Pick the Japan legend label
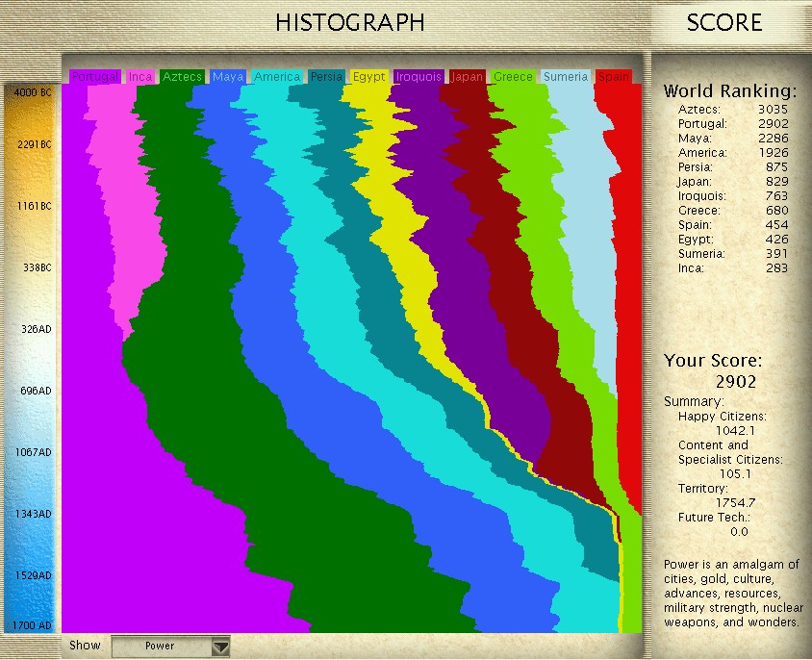The height and width of the screenshot is (660, 812). coord(468,77)
